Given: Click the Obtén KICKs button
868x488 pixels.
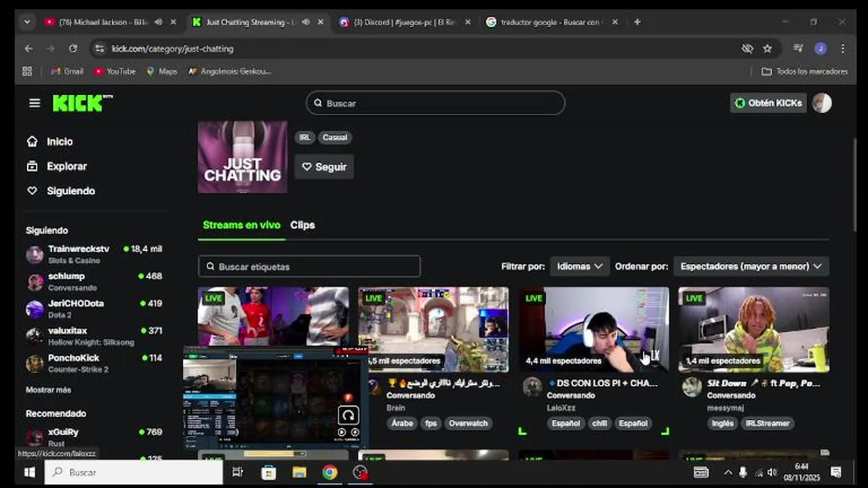Looking at the screenshot, I should pos(768,103).
